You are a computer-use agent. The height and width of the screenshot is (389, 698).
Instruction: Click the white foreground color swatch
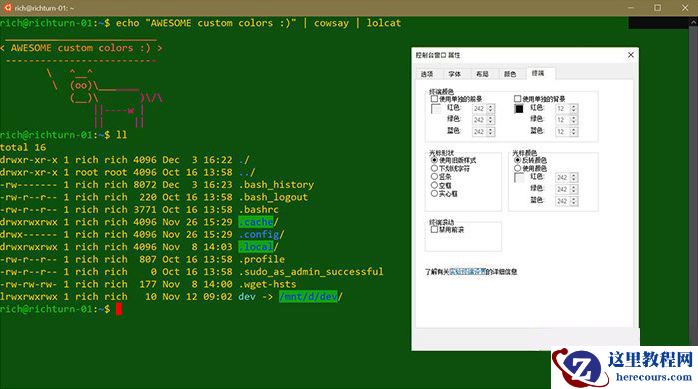pyautogui.click(x=436, y=109)
